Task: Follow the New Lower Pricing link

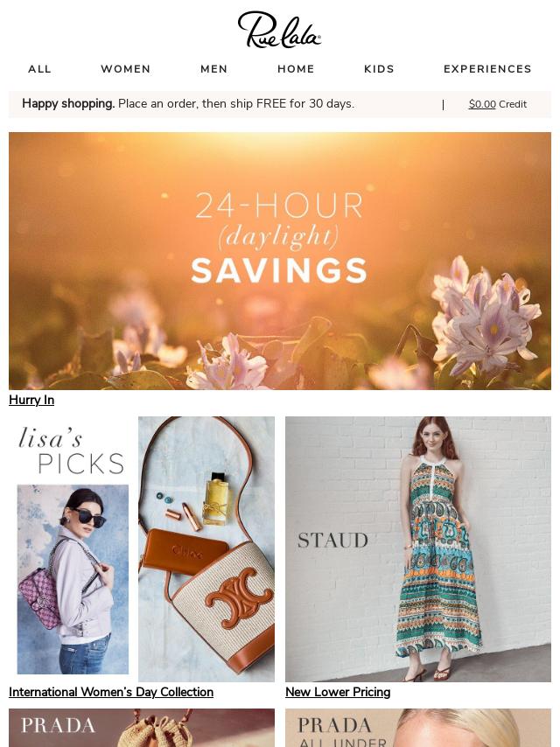Action: click(338, 692)
